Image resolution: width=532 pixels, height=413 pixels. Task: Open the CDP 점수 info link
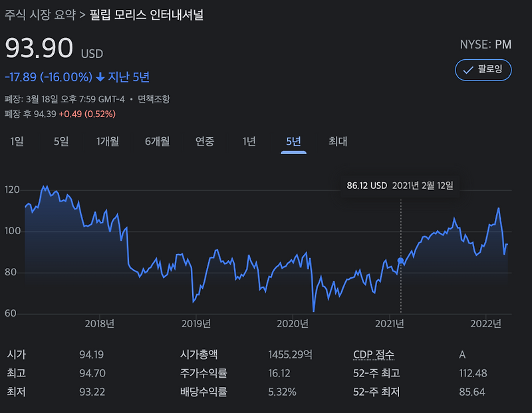click(374, 354)
